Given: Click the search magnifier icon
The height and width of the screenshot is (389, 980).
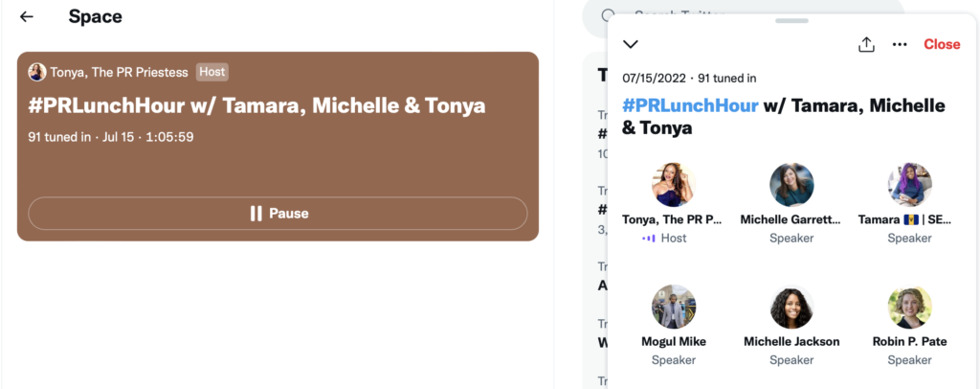Looking at the screenshot, I should tap(609, 13).
